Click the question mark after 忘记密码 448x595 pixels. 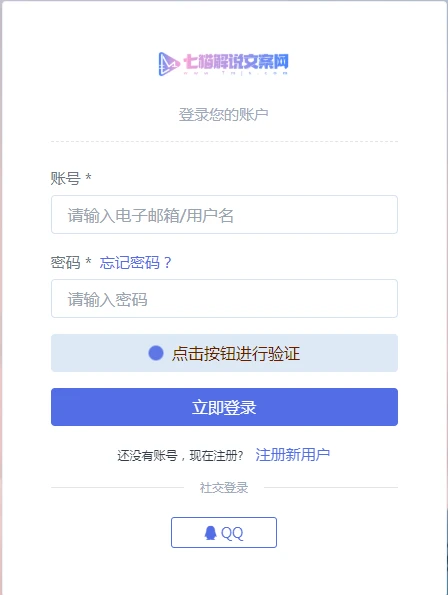click(167, 263)
